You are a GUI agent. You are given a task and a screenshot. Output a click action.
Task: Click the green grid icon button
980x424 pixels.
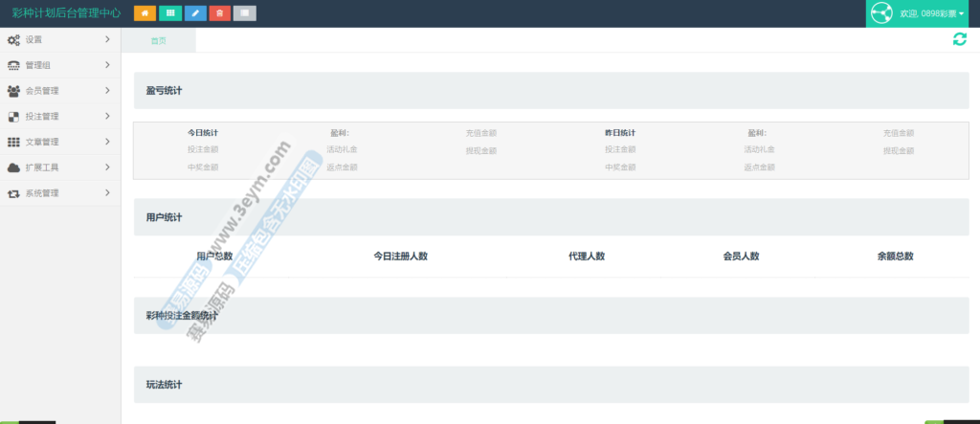pyautogui.click(x=170, y=13)
